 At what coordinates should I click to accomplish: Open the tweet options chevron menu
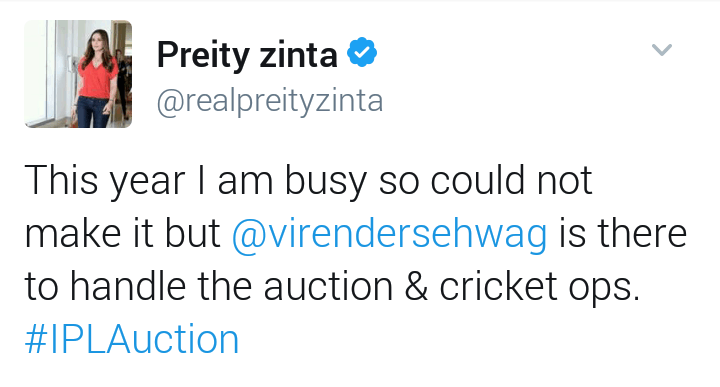coord(662,49)
